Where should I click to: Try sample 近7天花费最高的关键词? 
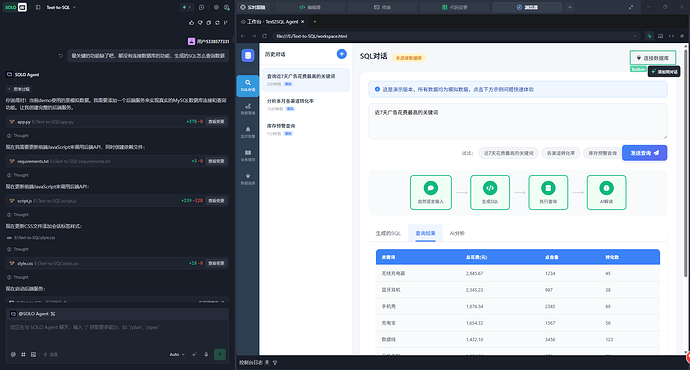tap(508, 153)
